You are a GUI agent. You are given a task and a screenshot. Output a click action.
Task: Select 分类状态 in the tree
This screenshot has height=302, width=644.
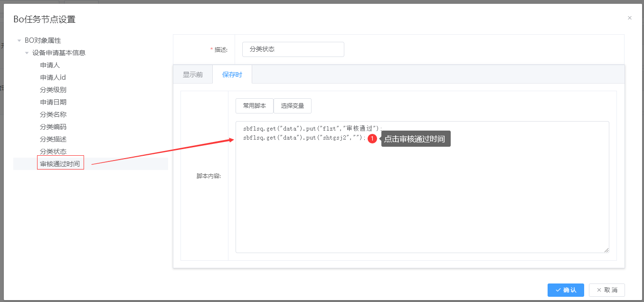tap(53, 151)
